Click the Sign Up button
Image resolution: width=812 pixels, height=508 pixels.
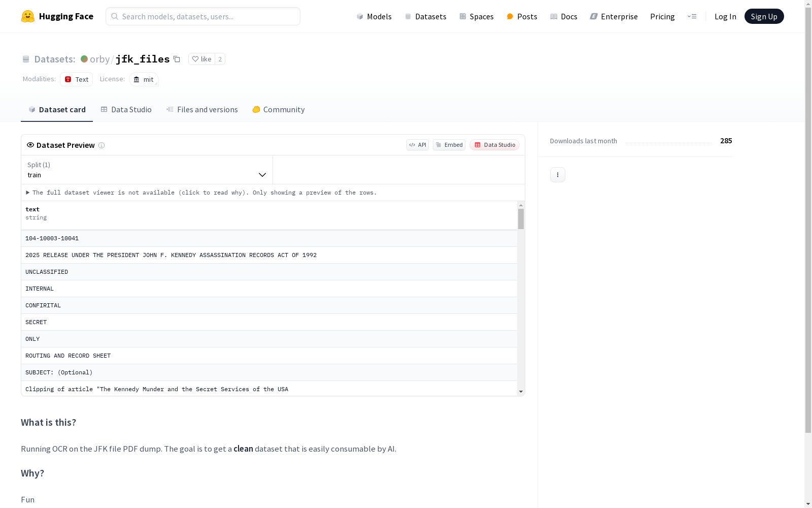(764, 16)
